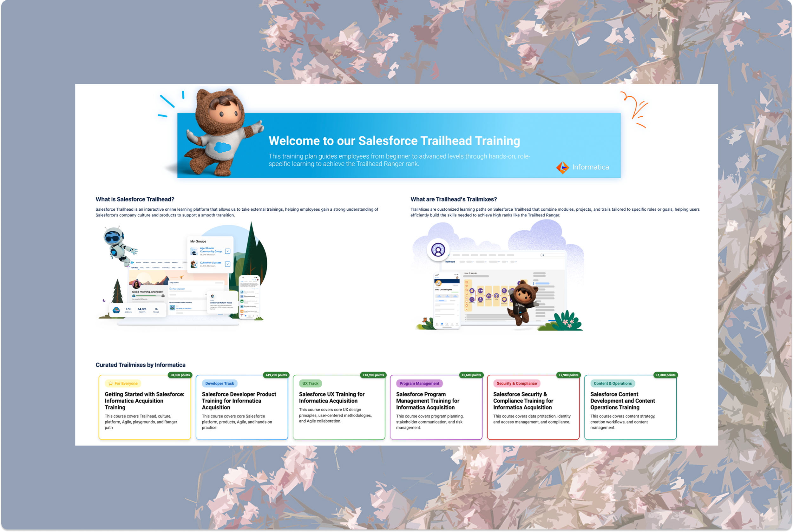Click 'Salesforce Trailhead is an interactive' paragraph

click(x=237, y=212)
